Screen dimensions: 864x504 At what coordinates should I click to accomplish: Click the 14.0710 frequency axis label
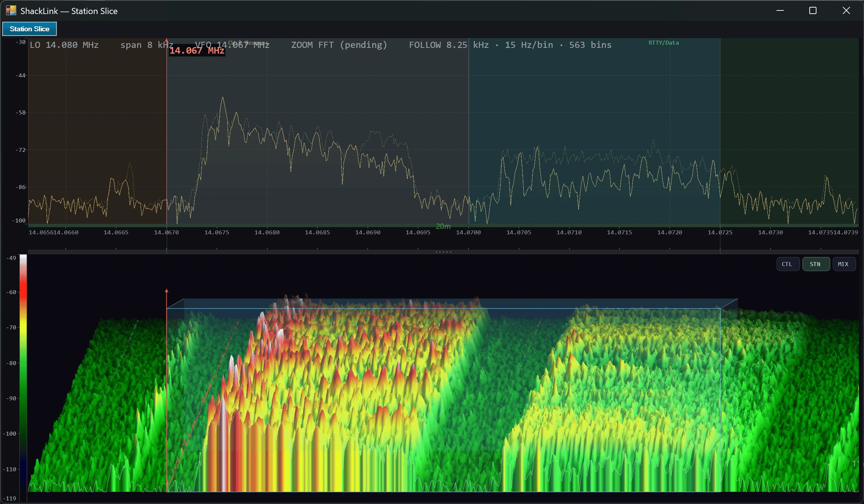tap(569, 233)
